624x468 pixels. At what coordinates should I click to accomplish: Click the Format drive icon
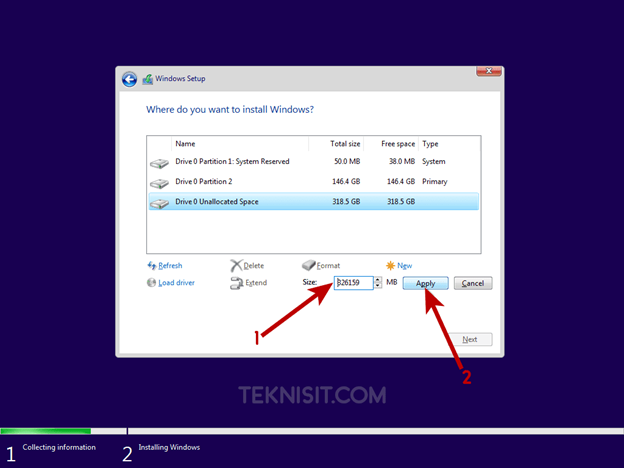[x=308, y=265]
